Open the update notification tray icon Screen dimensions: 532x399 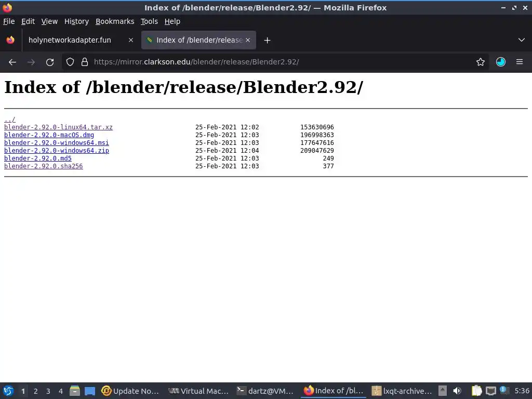click(x=504, y=390)
